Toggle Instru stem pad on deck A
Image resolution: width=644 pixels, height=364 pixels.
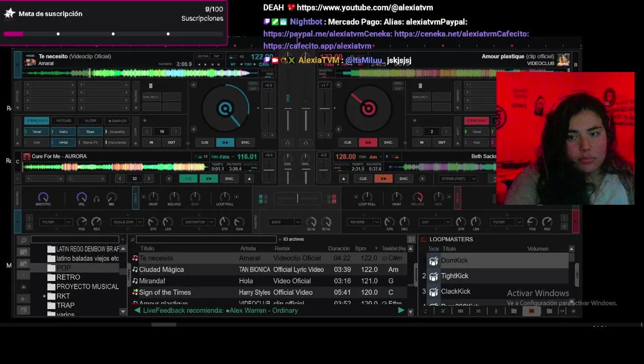tap(63, 131)
